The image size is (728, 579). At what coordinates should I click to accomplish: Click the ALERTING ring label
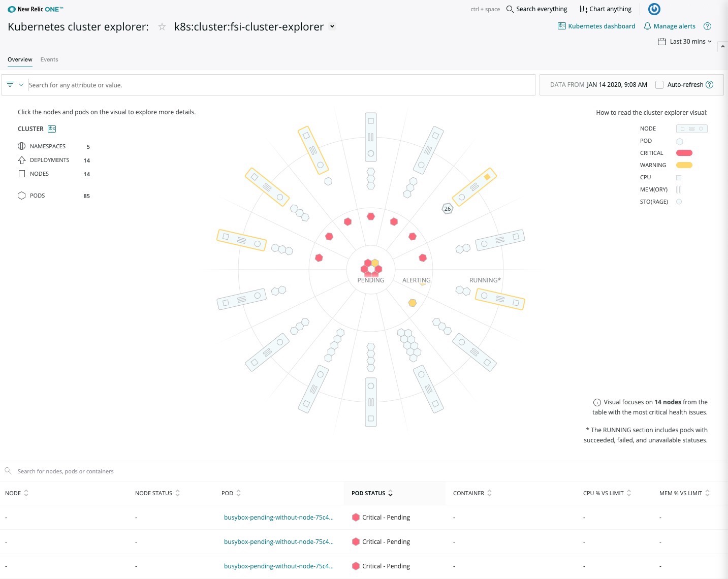416,280
